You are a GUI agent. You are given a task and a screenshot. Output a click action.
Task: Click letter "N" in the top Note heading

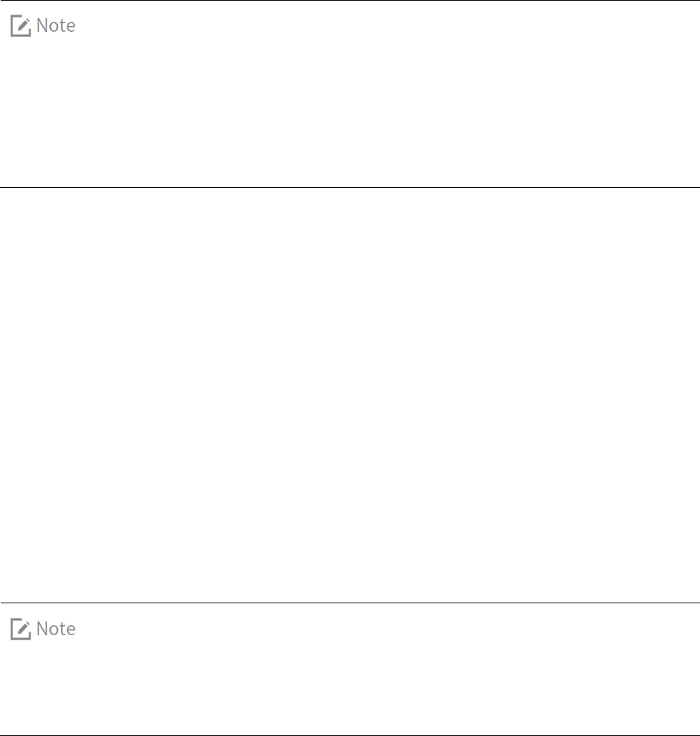click(41, 26)
